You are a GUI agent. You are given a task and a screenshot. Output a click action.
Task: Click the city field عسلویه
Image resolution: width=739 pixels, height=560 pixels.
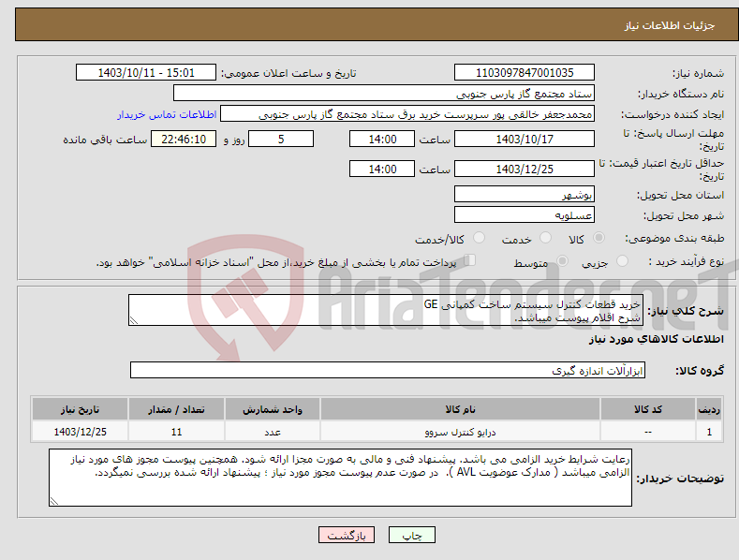click(x=525, y=215)
